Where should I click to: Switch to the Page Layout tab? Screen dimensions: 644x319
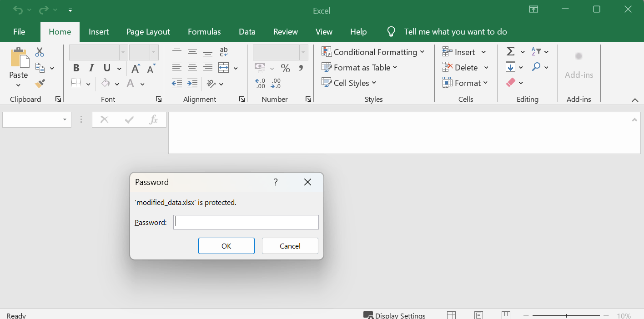pyautogui.click(x=148, y=32)
